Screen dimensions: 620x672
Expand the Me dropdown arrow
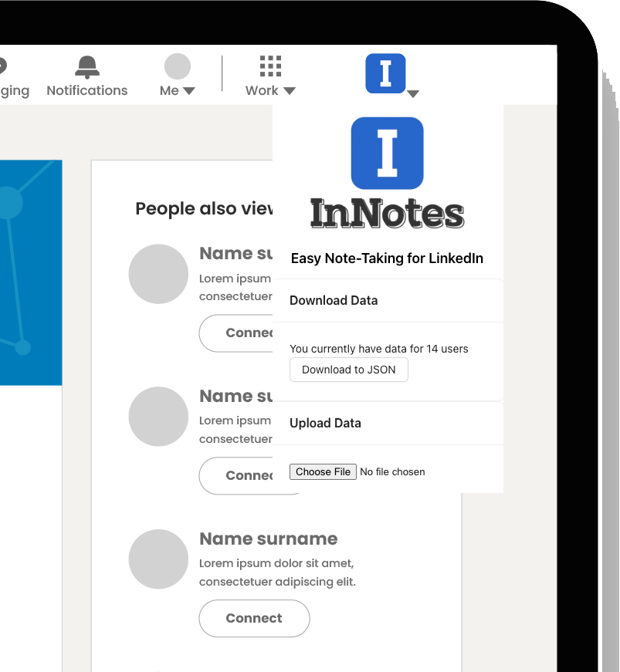pos(189,91)
